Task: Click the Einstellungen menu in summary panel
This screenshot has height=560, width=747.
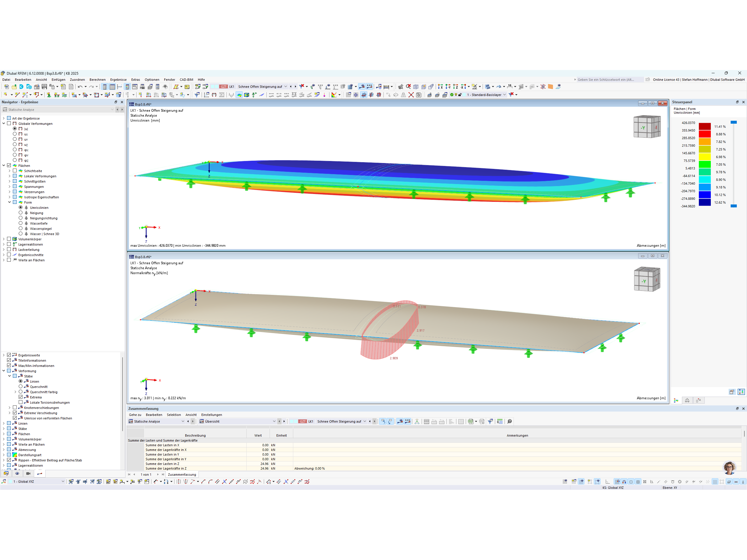Action: (x=211, y=414)
